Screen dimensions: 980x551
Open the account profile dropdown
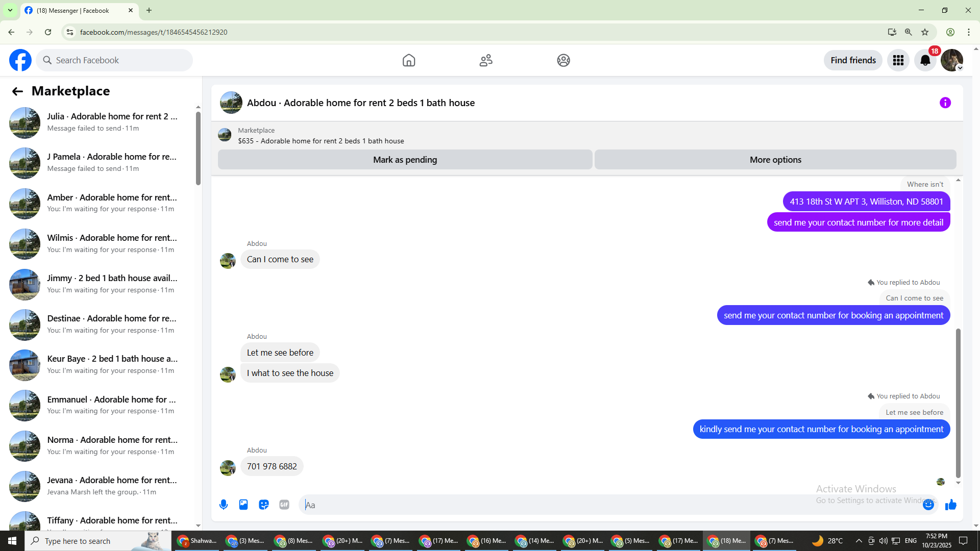coord(952,60)
